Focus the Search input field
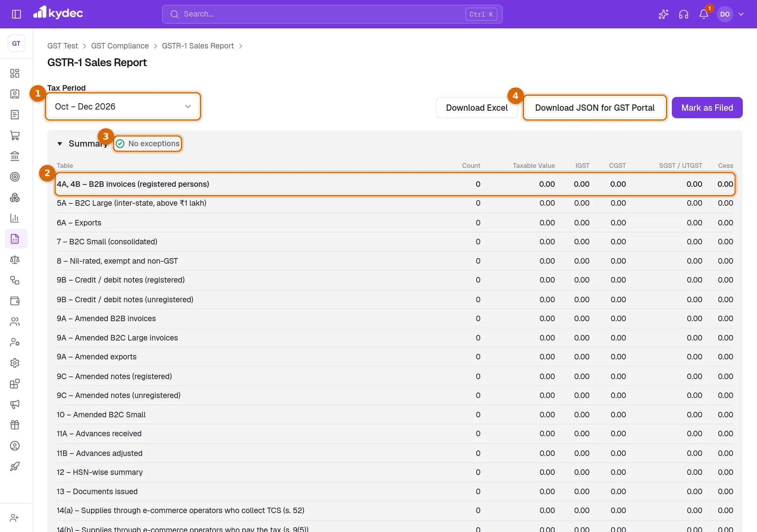This screenshot has height=532, width=757. click(x=332, y=14)
